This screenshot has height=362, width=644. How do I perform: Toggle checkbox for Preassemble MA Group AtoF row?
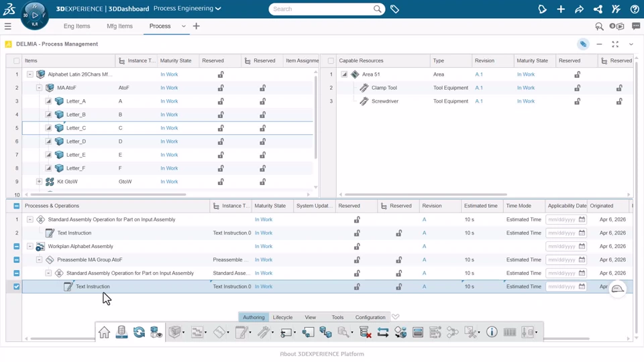(x=16, y=260)
